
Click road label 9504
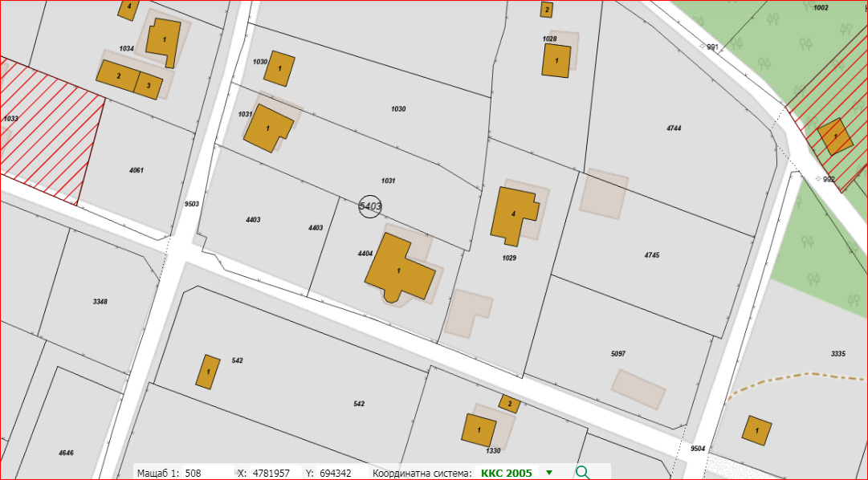tap(697, 449)
